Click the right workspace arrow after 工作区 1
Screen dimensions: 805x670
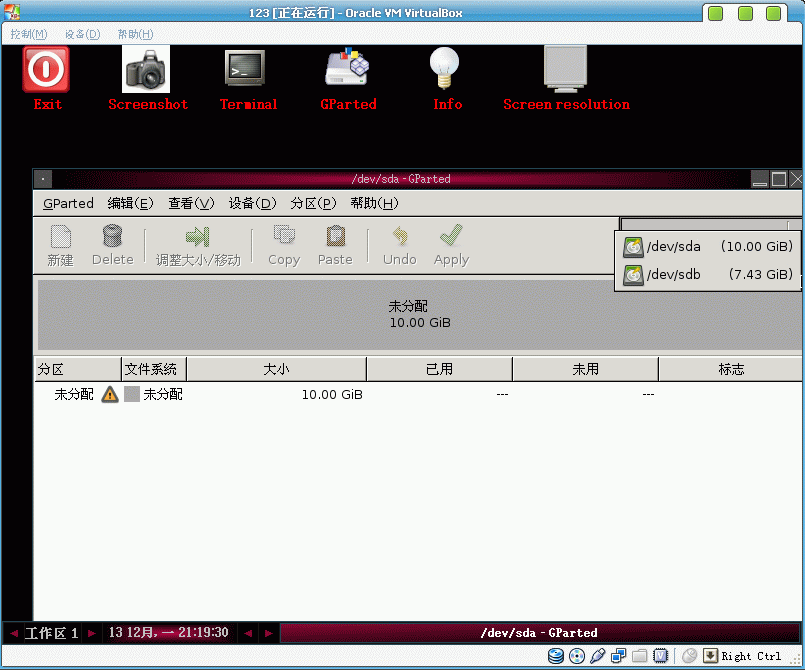point(92,634)
